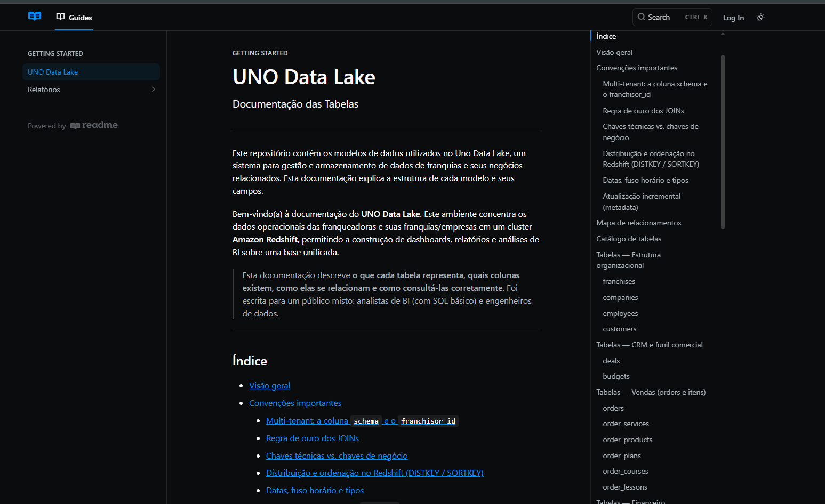Select Tabelas — Estrutura organizacional in contents
Image resolution: width=825 pixels, height=504 pixels.
[x=628, y=260]
